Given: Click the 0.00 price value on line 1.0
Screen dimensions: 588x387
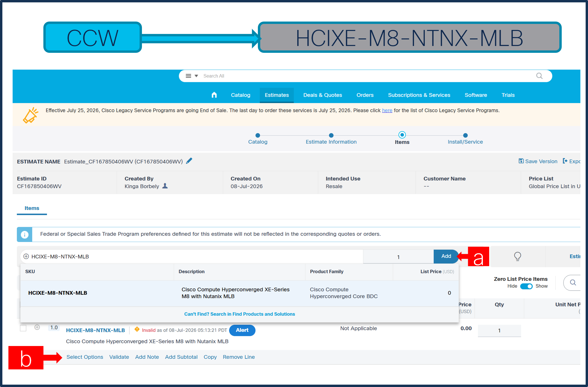Looking at the screenshot, I should 466,328.
